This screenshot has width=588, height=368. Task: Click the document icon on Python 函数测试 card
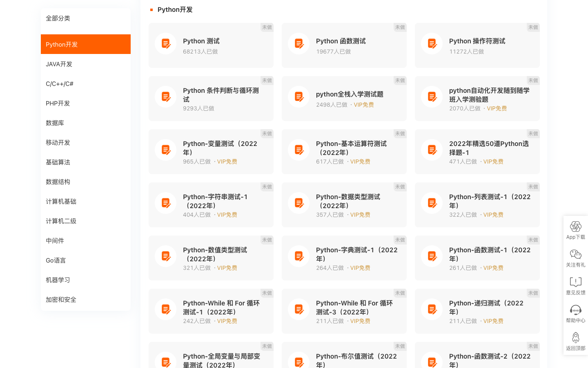[298, 43]
